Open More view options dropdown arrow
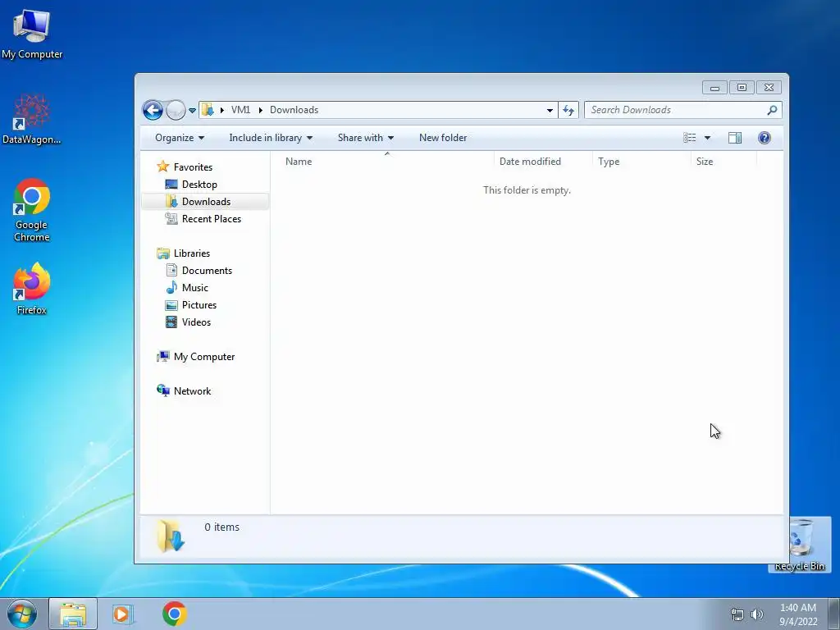 [x=707, y=138]
